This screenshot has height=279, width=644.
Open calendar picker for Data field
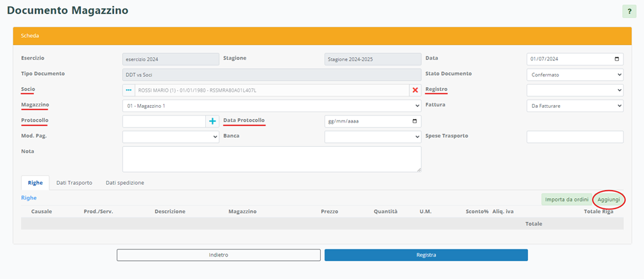point(617,59)
